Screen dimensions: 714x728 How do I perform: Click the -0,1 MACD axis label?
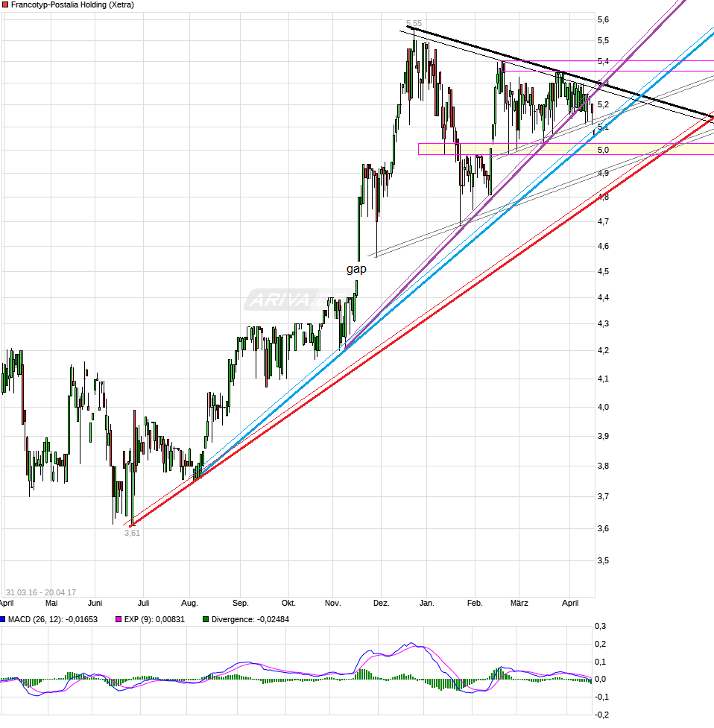[x=600, y=697]
